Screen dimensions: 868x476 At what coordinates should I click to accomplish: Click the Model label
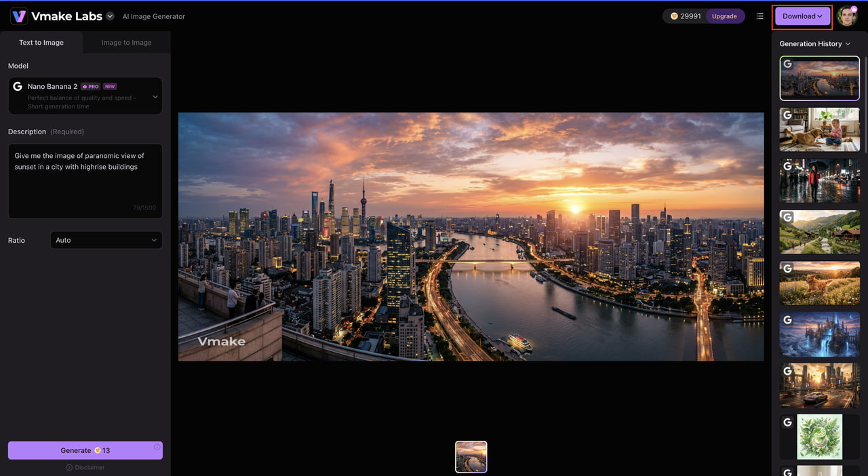[x=18, y=66]
